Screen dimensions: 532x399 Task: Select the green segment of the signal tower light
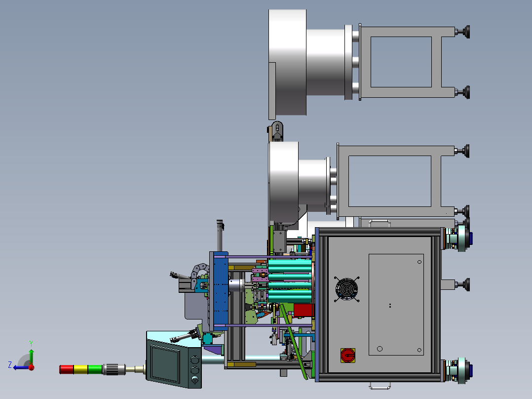[x=95, y=369]
